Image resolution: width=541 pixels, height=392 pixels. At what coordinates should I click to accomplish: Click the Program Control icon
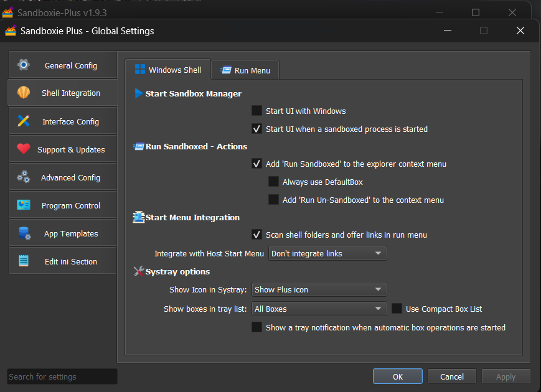point(24,205)
